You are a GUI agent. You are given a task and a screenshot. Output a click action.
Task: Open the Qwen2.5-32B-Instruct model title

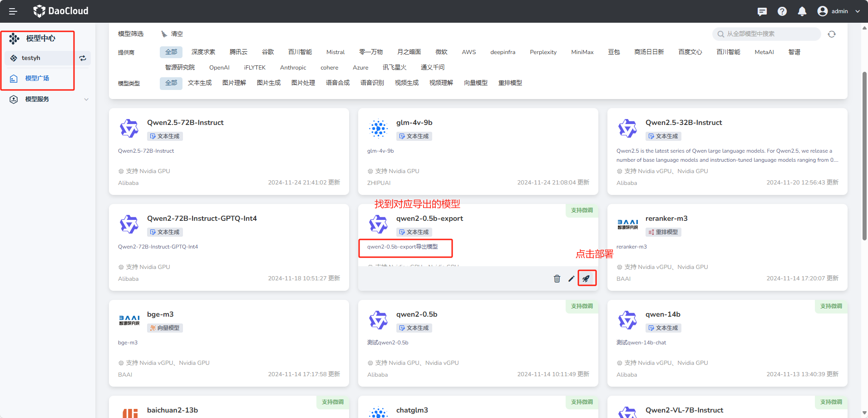[684, 123]
